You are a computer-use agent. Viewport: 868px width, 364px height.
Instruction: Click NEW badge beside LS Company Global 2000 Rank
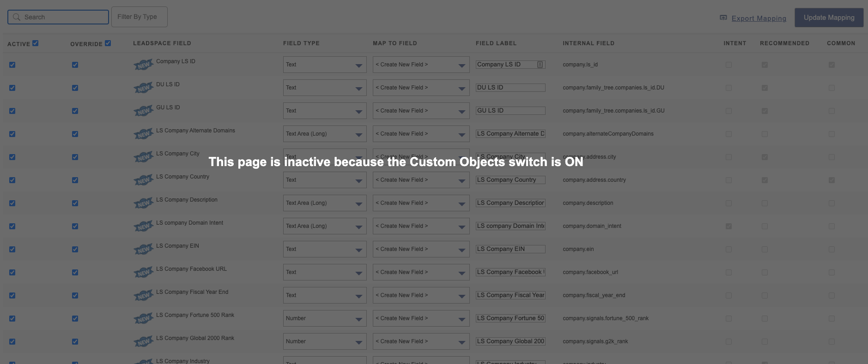(x=143, y=341)
